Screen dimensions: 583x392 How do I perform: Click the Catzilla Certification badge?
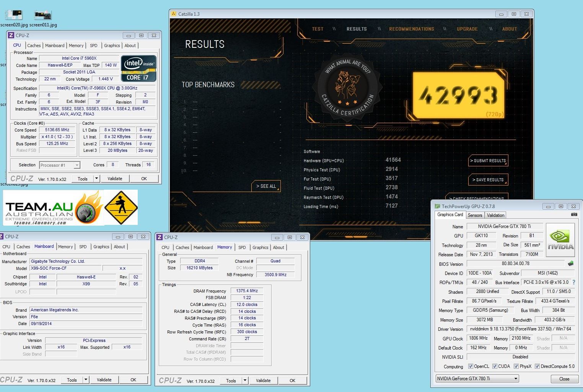[x=347, y=88]
